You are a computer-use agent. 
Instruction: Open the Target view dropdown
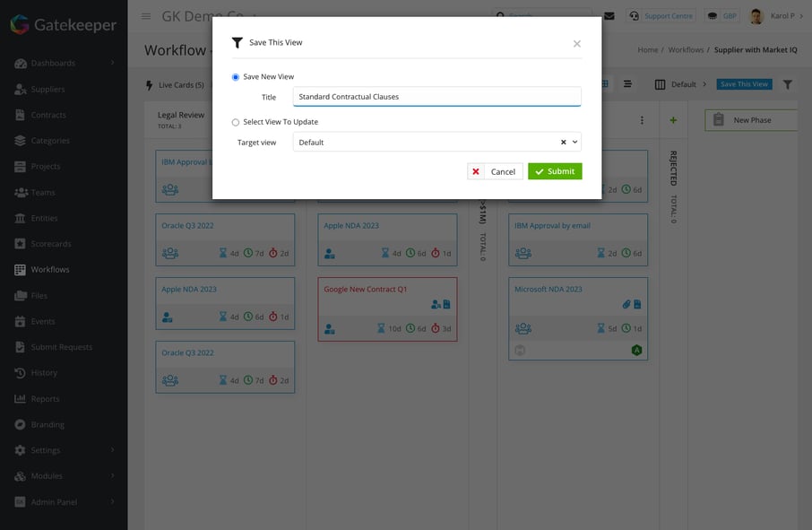[x=574, y=141]
